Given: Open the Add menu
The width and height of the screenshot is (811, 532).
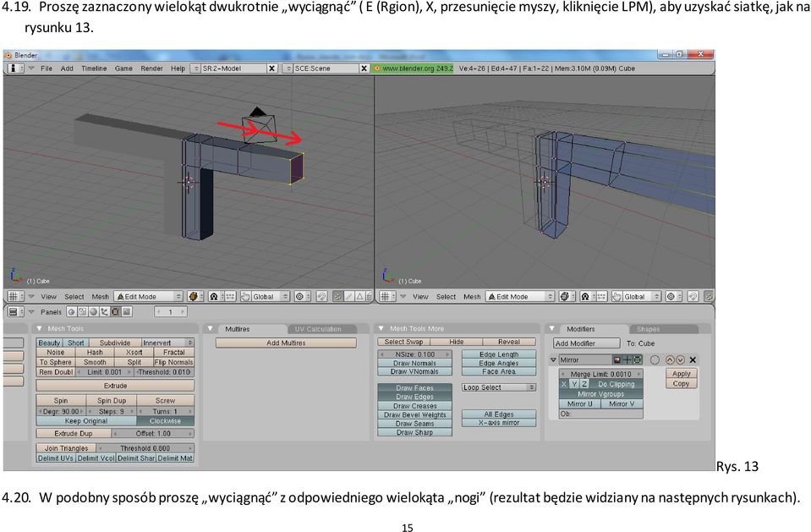Looking at the screenshot, I should (67, 69).
